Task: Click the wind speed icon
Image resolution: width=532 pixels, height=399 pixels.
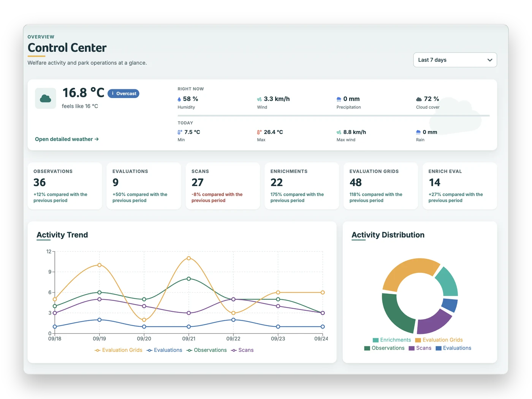Action: coord(259,99)
